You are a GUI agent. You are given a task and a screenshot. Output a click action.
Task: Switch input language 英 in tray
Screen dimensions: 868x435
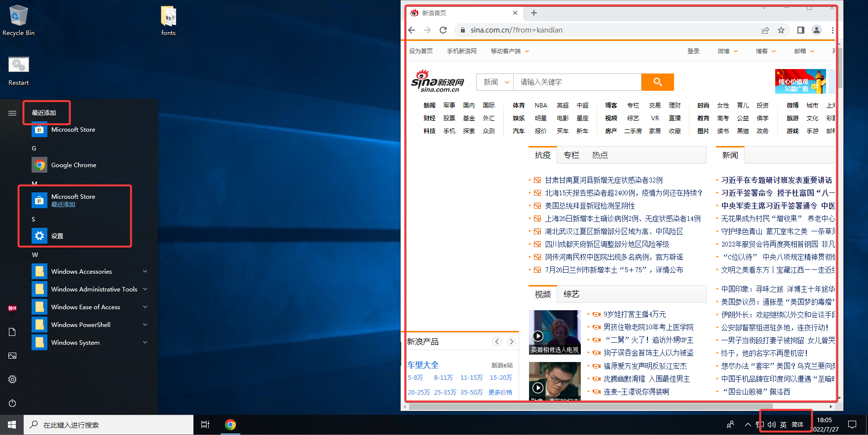[783, 425]
